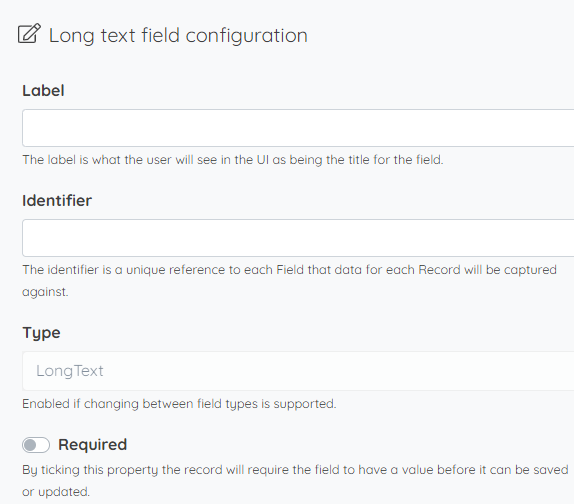The image size is (574, 504).
Task: Click the Long text field configuration heading
Action: (178, 36)
